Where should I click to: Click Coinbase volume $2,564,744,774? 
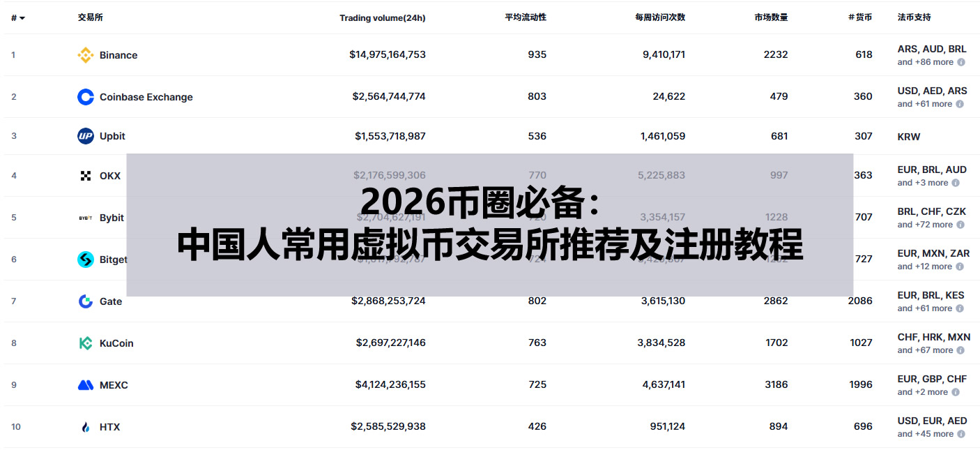389,96
